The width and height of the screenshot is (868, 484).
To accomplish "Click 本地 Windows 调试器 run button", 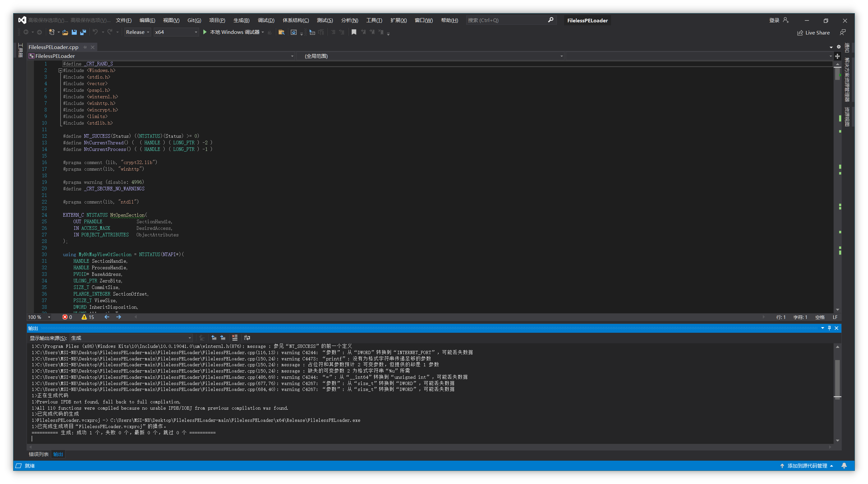I will [234, 32].
